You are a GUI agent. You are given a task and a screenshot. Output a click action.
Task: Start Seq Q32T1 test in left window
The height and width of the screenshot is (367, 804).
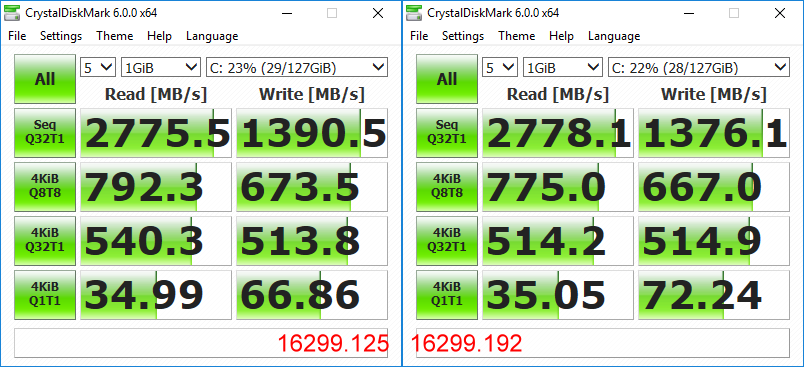(45, 133)
